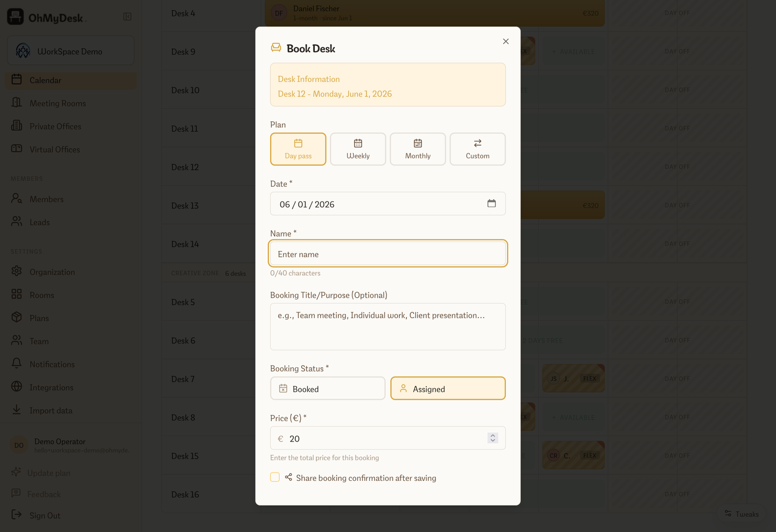Click the Notifications bell icon

pyautogui.click(x=17, y=363)
